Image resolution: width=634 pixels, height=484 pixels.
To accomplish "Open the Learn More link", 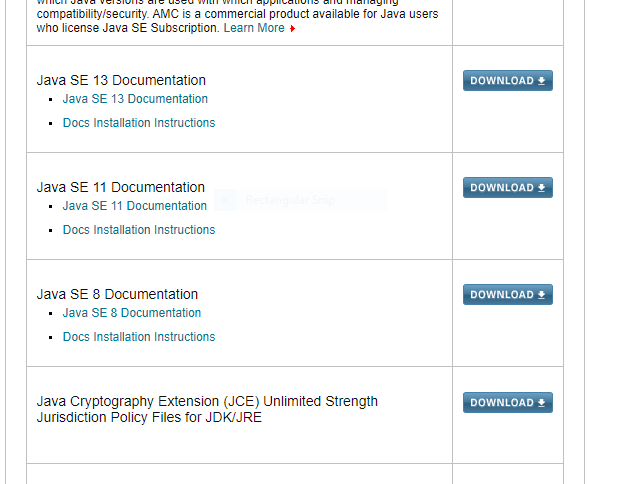I will [x=254, y=28].
